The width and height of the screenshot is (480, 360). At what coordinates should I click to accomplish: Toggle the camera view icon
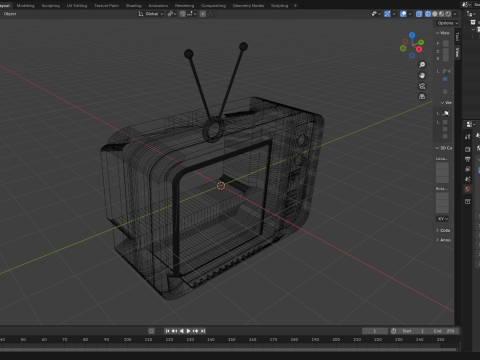click(422, 86)
